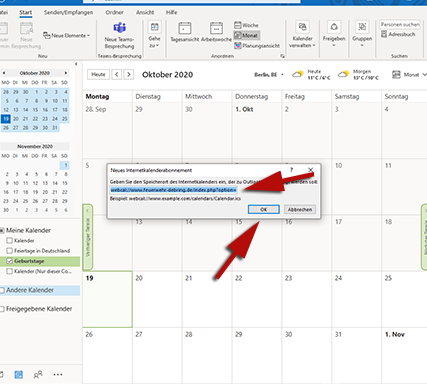Collapse the folder pane arrow

click(x=76, y=64)
